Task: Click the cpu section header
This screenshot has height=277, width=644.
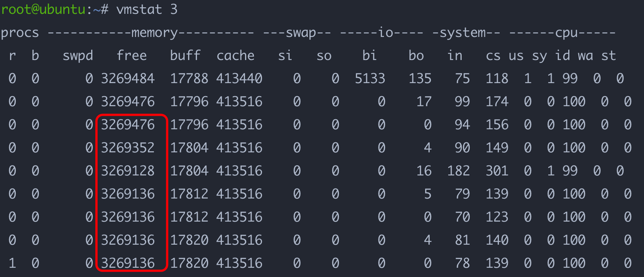Action: click(x=562, y=33)
